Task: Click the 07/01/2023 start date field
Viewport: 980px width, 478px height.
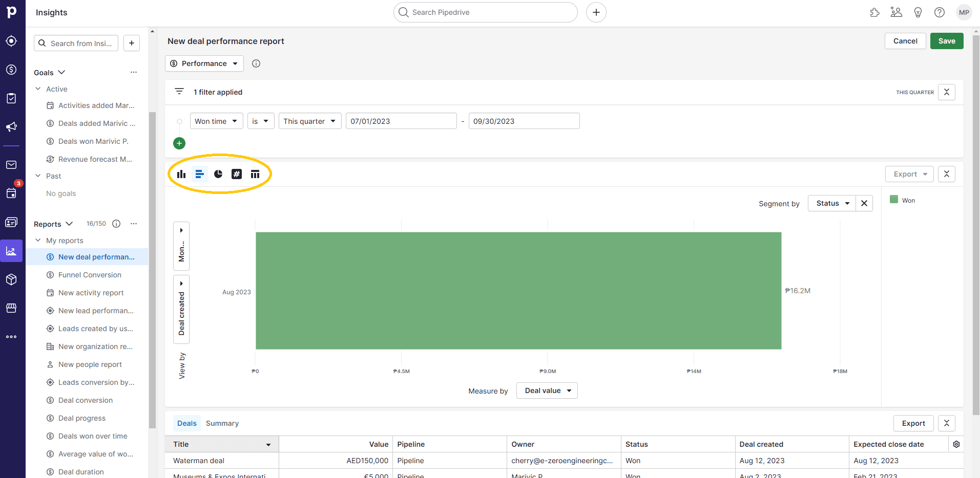Action: (401, 121)
